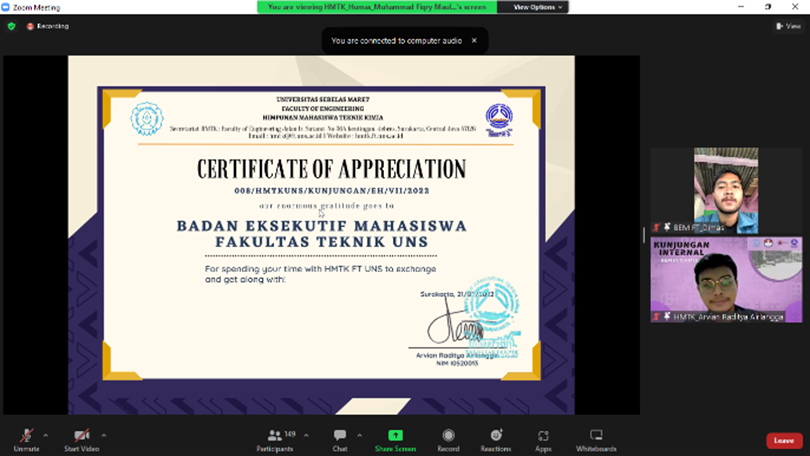Image resolution: width=810 pixels, height=456 pixels.
Task: Leave the meeting
Action: click(784, 441)
